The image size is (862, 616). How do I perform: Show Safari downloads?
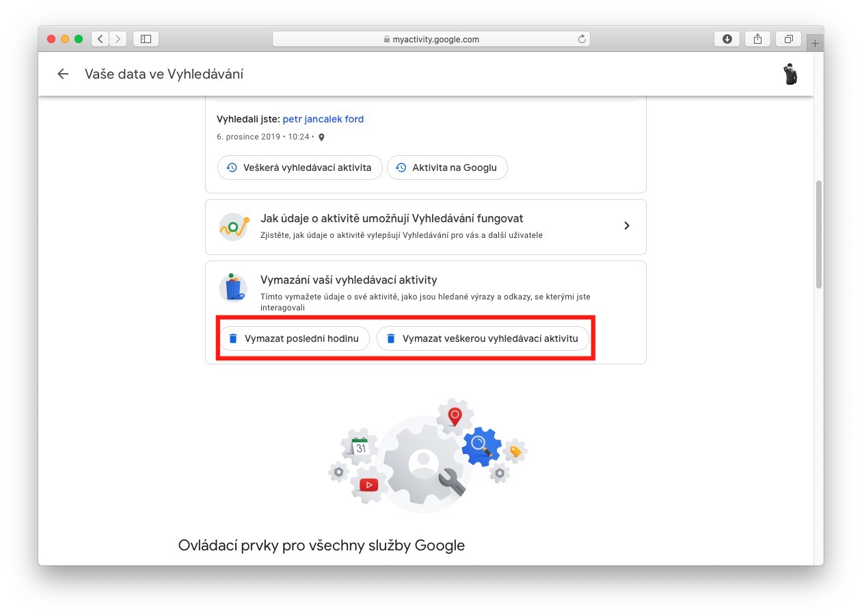727,39
